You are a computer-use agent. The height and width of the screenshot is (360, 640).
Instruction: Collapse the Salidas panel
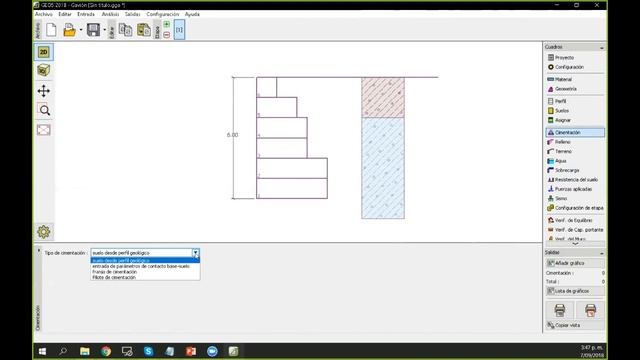coord(602,253)
